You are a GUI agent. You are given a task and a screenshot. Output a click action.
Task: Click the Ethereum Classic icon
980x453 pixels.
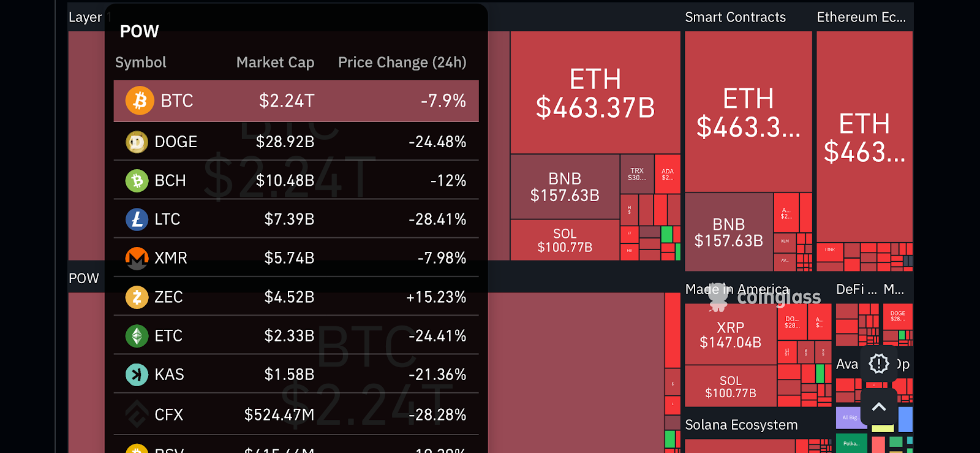coord(137,336)
